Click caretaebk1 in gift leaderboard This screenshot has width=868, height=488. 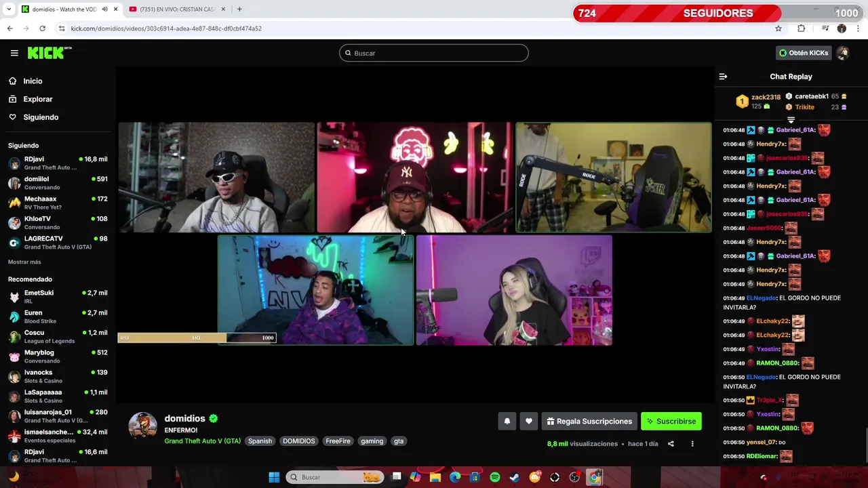tap(812, 97)
